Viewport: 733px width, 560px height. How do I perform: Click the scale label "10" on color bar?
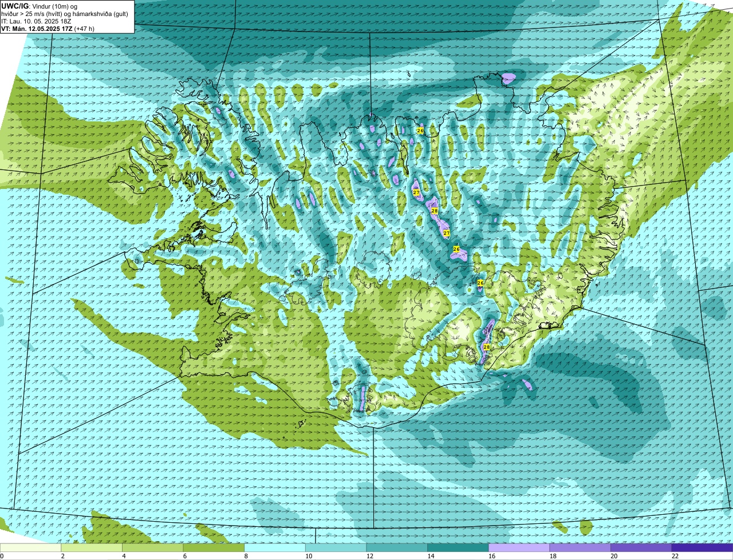309,556
